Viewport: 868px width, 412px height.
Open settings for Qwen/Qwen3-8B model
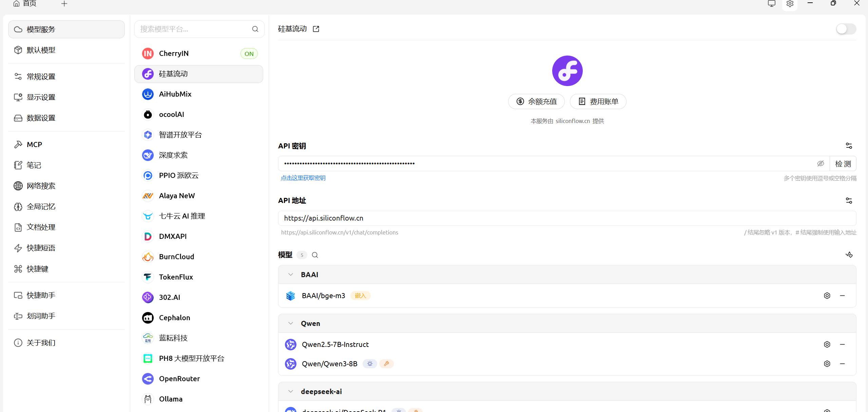pyautogui.click(x=827, y=364)
